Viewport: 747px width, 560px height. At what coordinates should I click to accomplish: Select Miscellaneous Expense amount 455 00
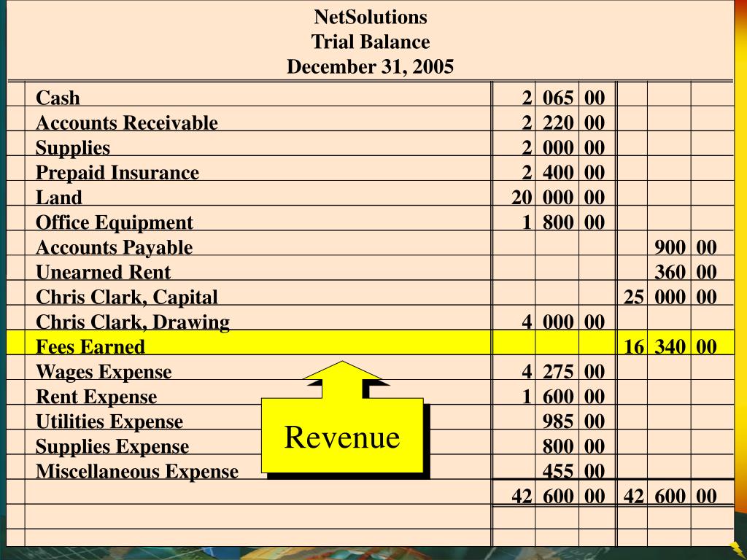click(x=573, y=472)
